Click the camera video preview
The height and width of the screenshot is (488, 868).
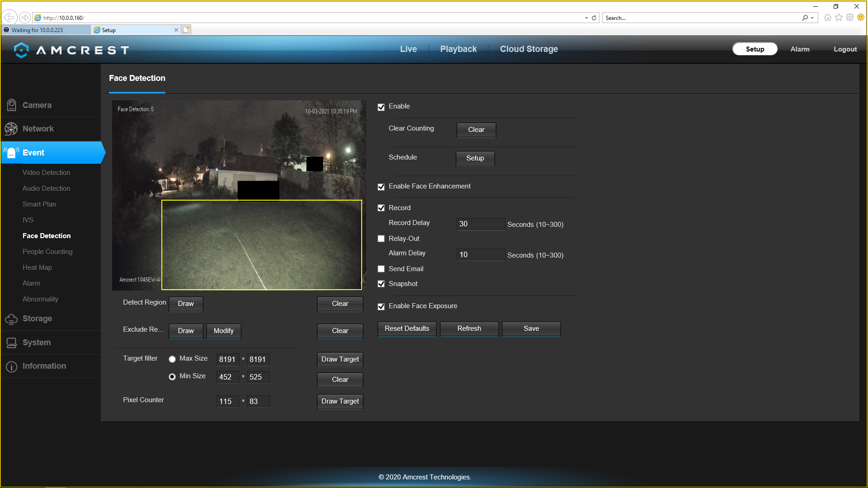(239, 195)
